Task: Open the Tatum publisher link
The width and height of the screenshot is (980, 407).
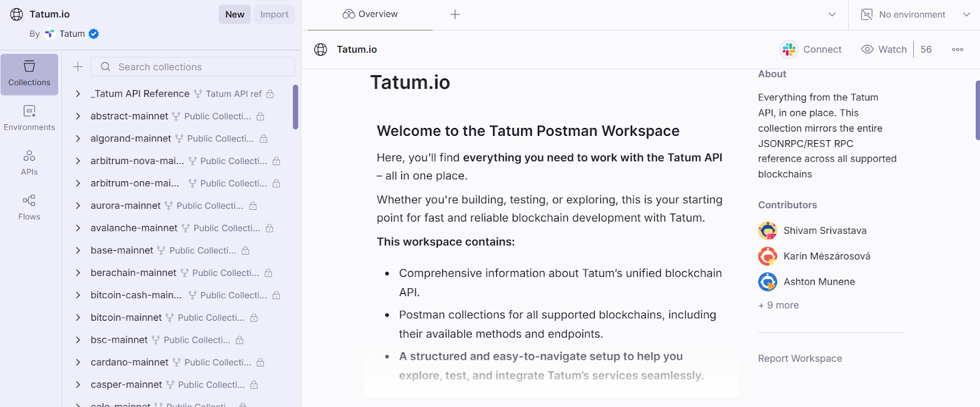Action: tap(72, 34)
